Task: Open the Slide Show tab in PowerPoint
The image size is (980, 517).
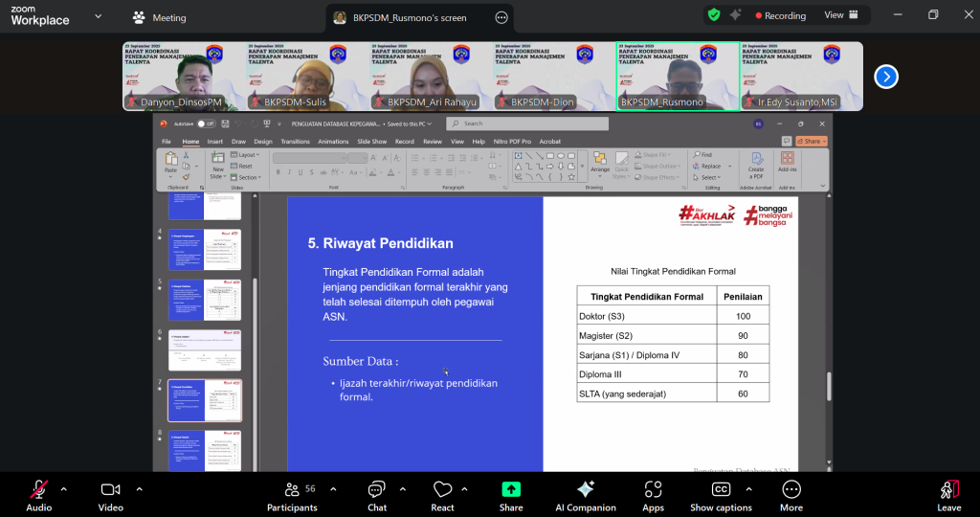Action: [372, 142]
